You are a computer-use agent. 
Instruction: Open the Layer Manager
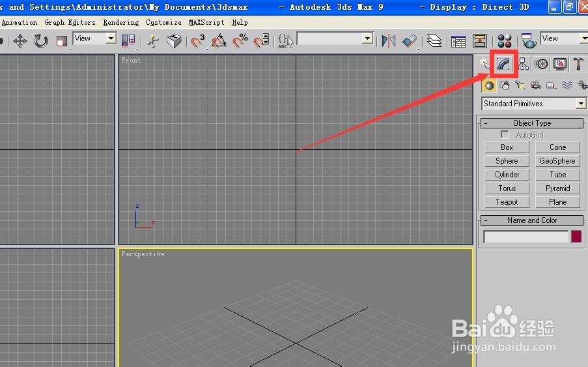[x=434, y=41]
